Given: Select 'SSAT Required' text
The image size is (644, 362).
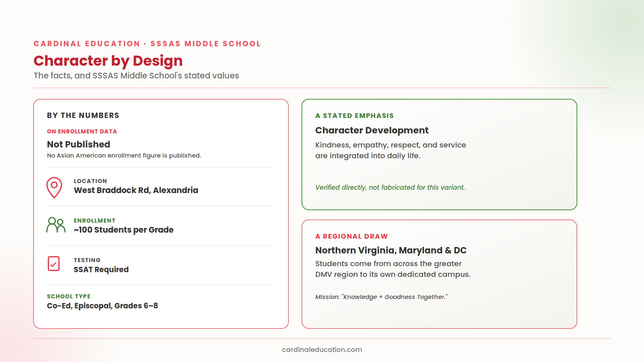Looking at the screenshot, I should [x=101, y=269].
